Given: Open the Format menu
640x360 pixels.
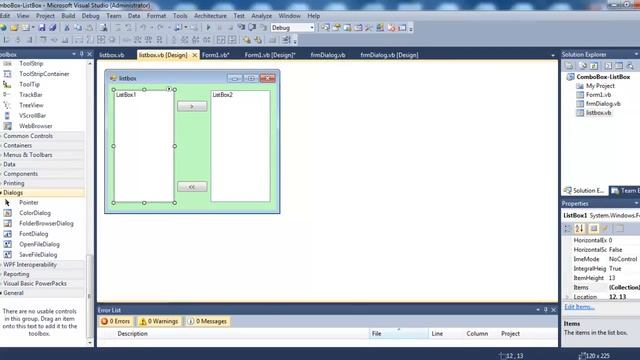Looking at the screenshot, I should (x=156, y=16).
